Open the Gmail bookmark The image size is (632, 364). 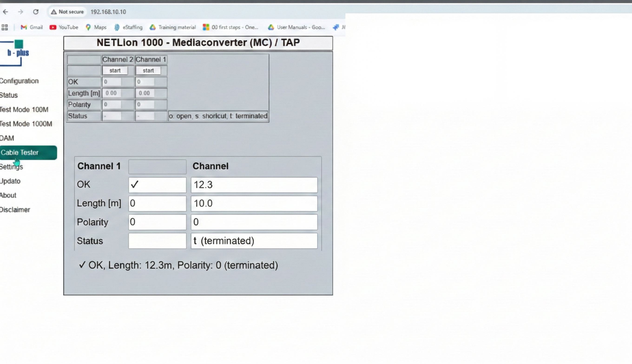coord(32,27)
